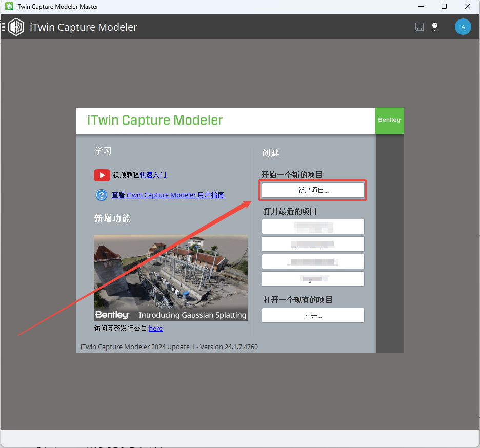Open the fourth recent project entry
The image size is (480, 448).
click(x=313, y=279)
